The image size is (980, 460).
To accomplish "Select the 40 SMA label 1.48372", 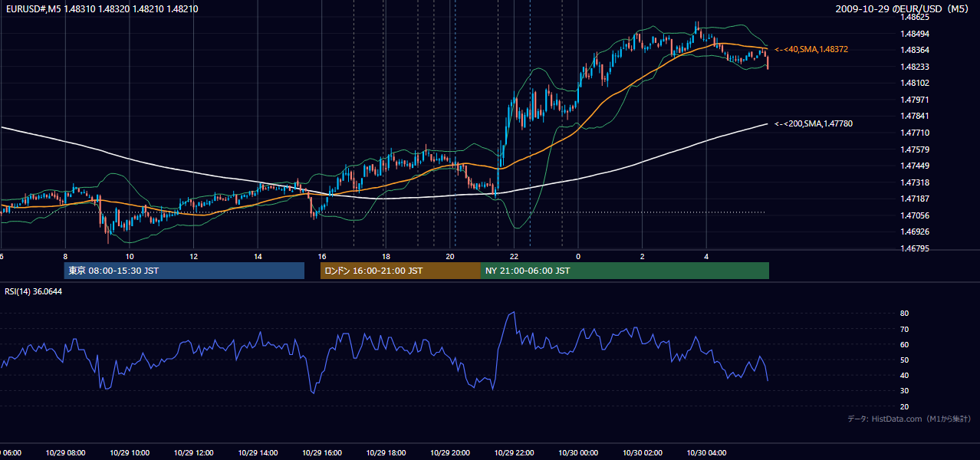I will coord(811,49).
